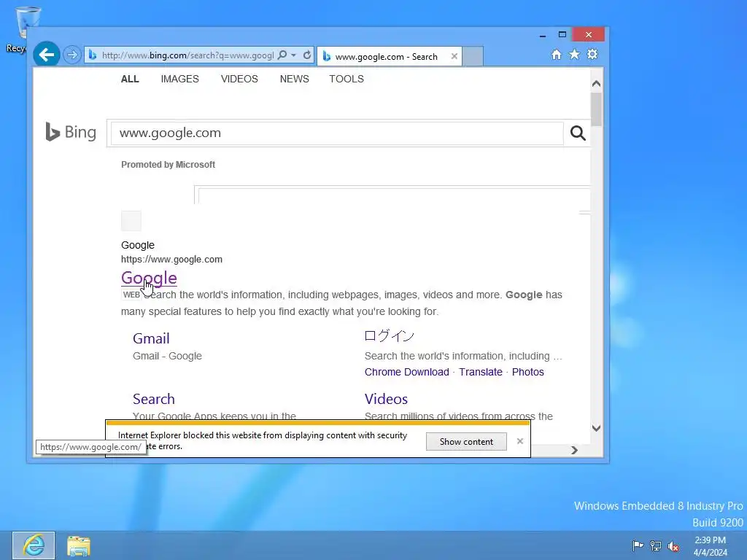Image resolution: width=747 pixels, height=560 pixels.
Task: Click the network tray icon
Action: 656,545
